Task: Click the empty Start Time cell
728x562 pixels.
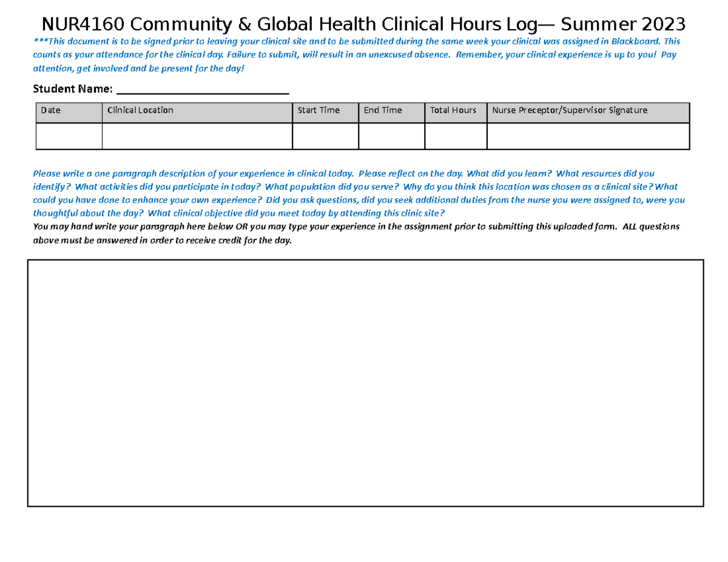Action: (x=325, y=135)
